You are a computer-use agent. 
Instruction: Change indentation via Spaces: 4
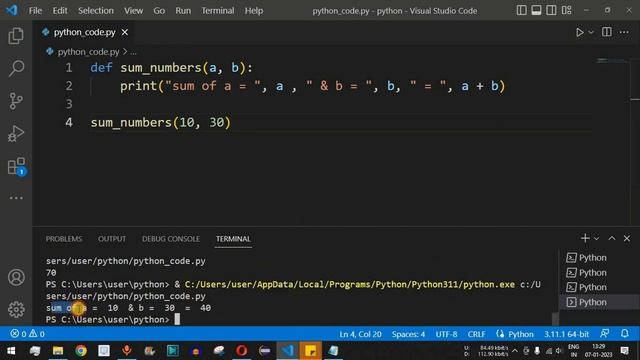click(408, 334)
